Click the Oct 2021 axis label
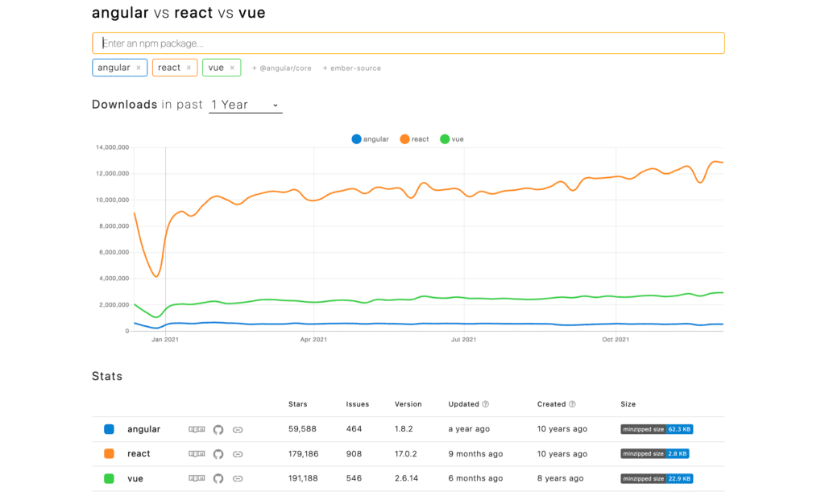Viewport: 825px width, 504px height. coord(616,340)
